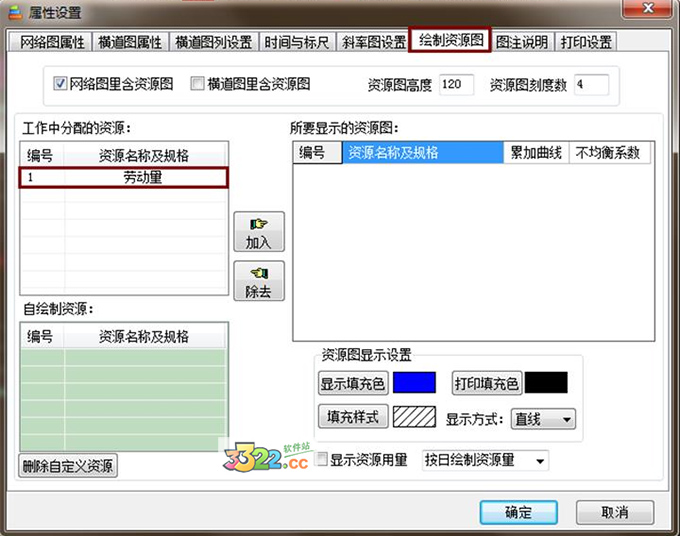Click the 显示填充色 button
The height and width of the screenshot is (536, 680).
point(353,383)
